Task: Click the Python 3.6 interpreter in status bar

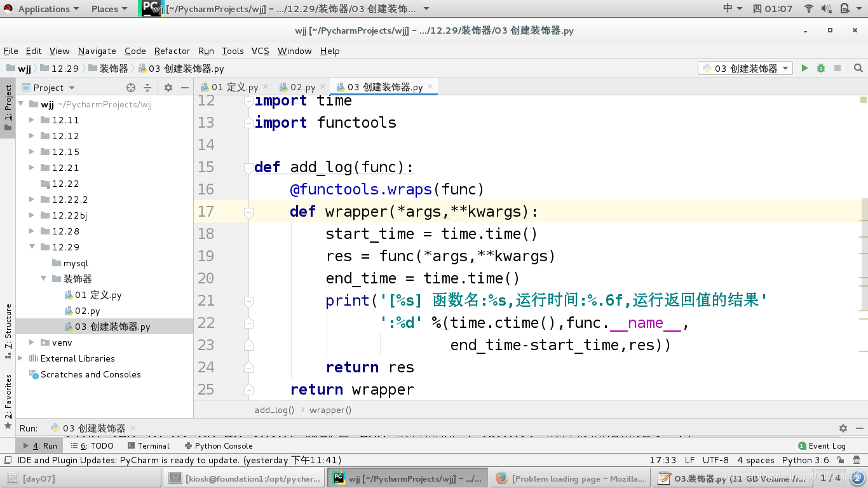Action: (x=806, y=460)
